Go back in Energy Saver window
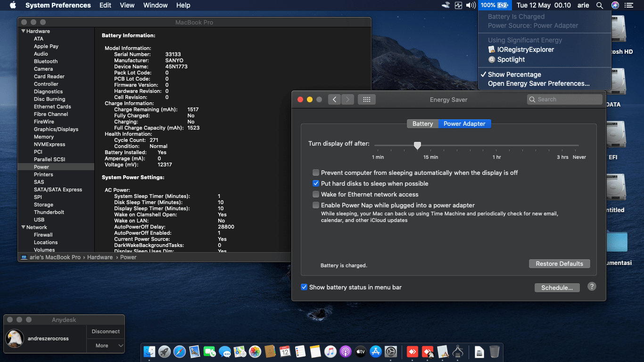This screenshot has width=644, height=362. pyautogui.click(x=334, y=99)
